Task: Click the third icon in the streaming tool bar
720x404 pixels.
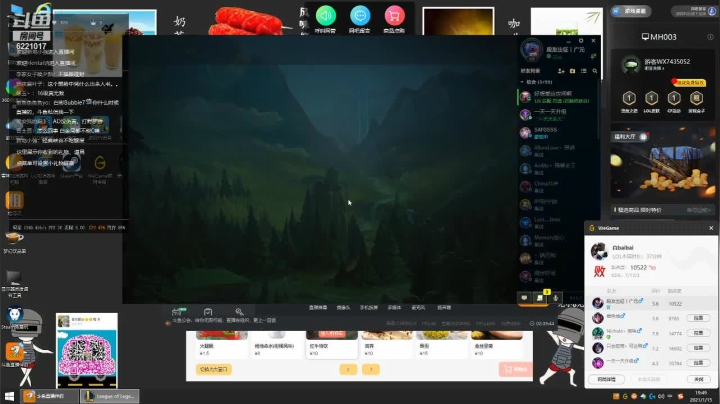Action: [x=239, y=311]
